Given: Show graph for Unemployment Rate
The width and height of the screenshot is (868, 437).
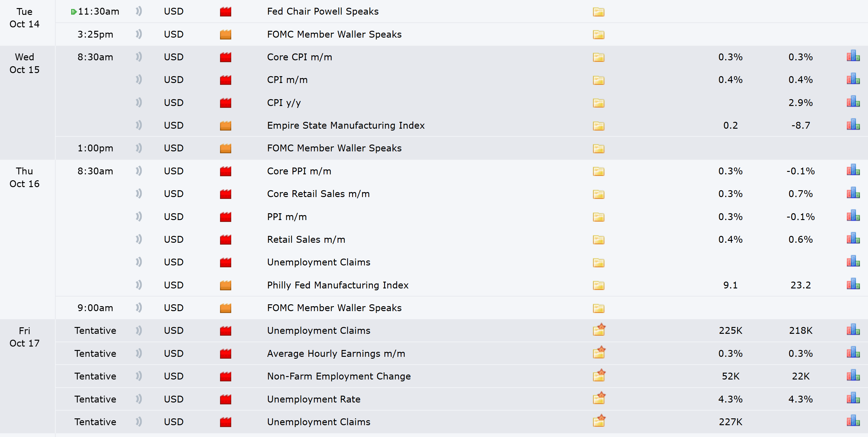Looking at the screenshot, I should pyautogui.click(x=853, y=398).
